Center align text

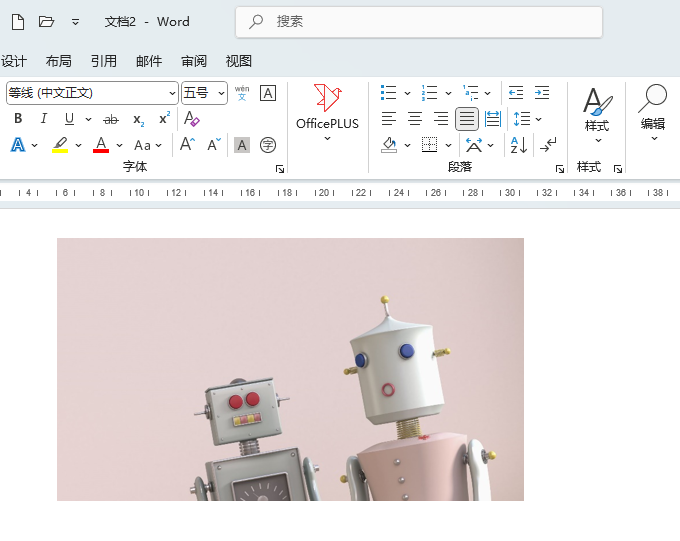415,119
